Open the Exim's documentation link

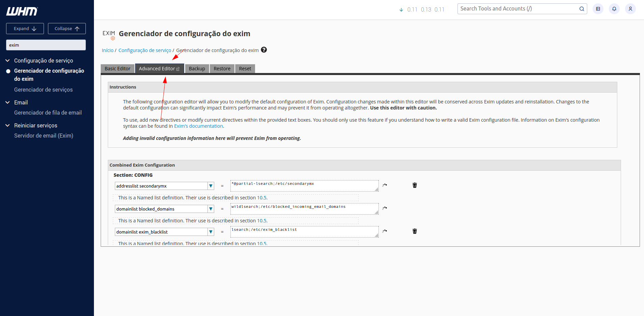pos(198,126)
